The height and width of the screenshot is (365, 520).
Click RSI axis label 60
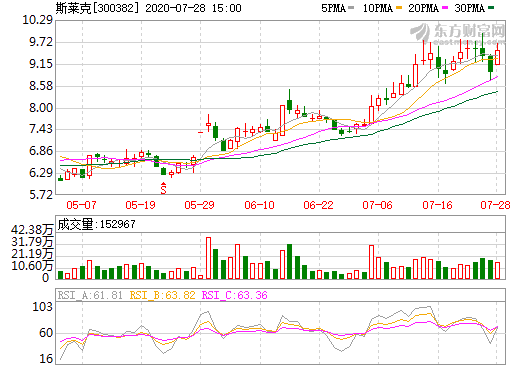point(46,333)
